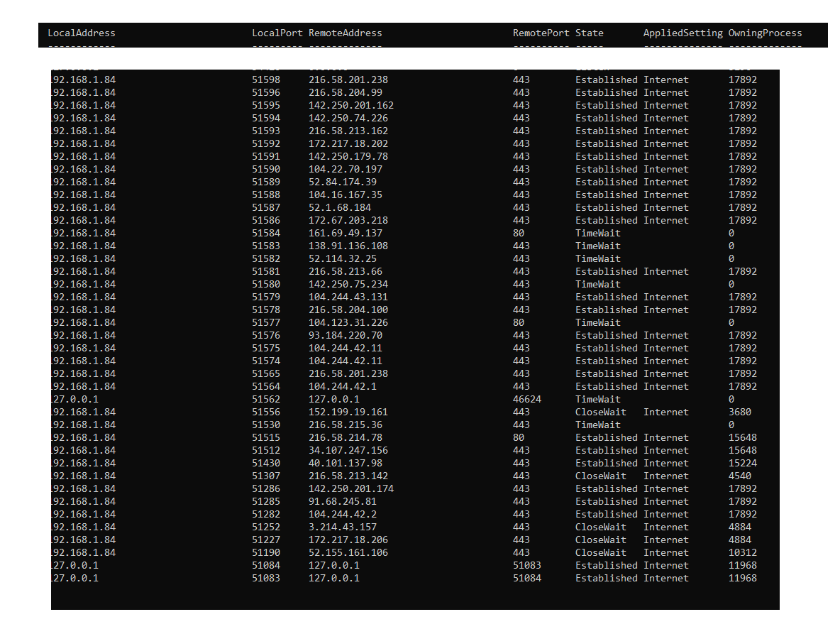Select remote address 91.68.245.81
This screenshot has width=840, height=629.
[343, 502]
